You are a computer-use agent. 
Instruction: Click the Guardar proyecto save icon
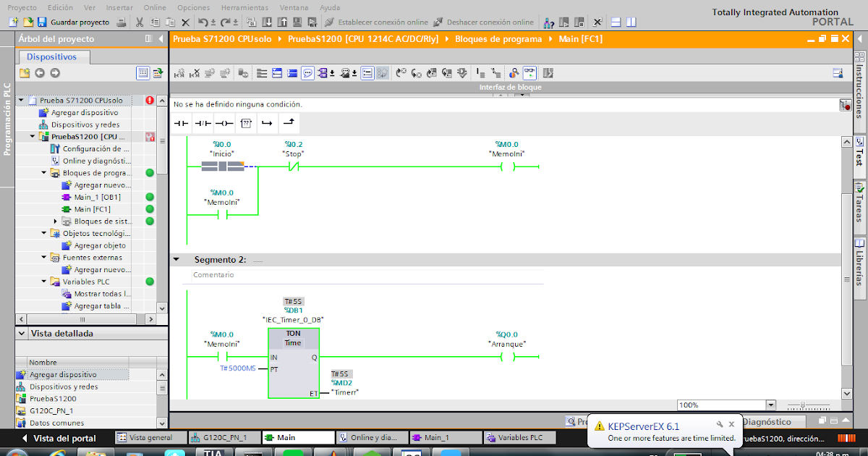click(41, 22)
